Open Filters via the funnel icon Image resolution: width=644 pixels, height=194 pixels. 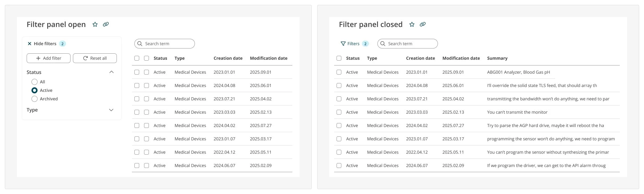[343, 44]
